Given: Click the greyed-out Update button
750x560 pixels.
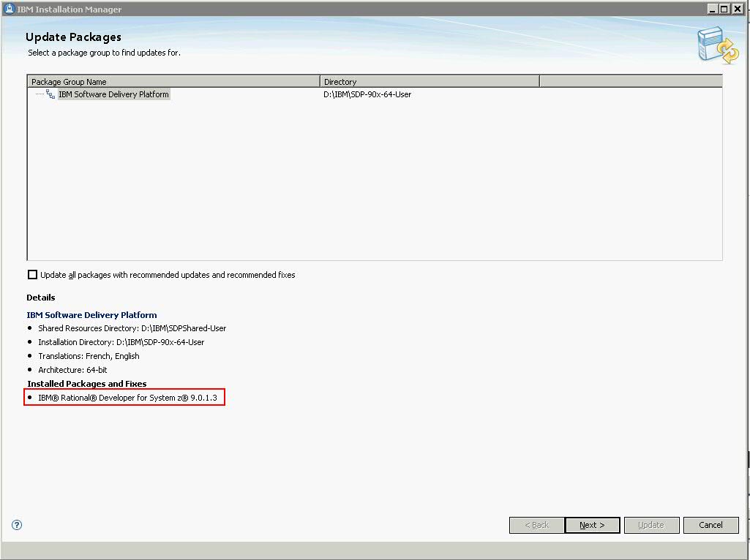Looking at the screenshot, I should point(651,525).
